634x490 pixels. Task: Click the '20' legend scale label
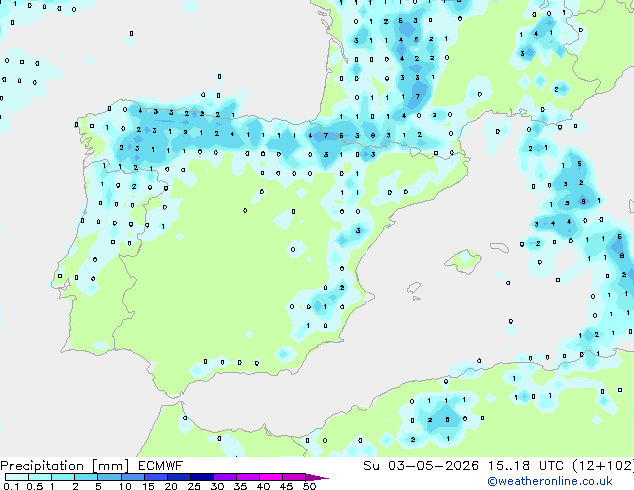(x=171, y=486)
